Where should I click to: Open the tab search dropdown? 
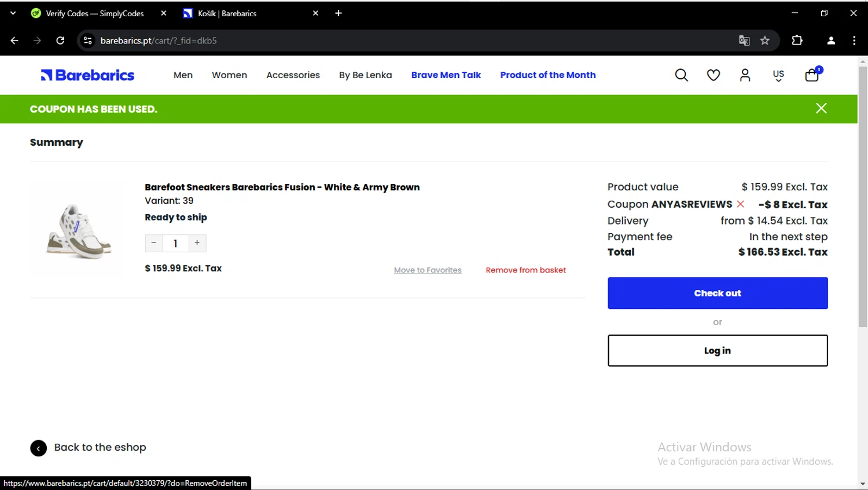click(x=13, y=13)
